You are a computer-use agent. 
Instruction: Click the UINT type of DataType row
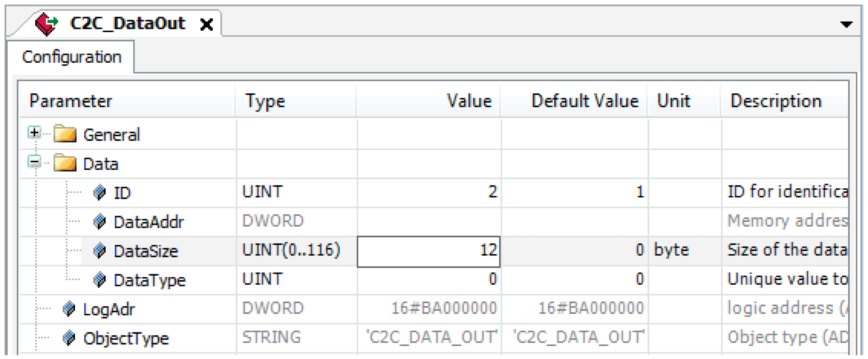tap(262, 279)
